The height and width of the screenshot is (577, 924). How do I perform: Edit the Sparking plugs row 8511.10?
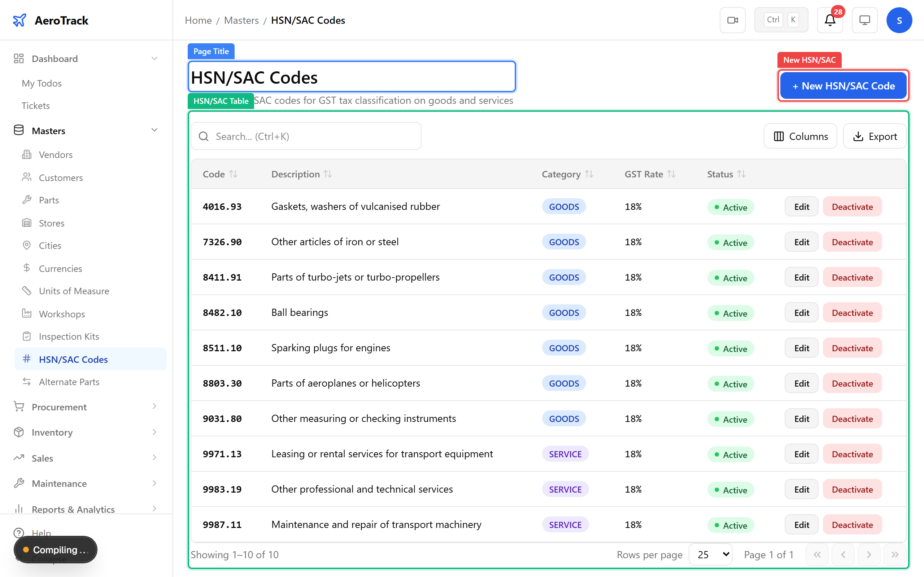point(801,348)
